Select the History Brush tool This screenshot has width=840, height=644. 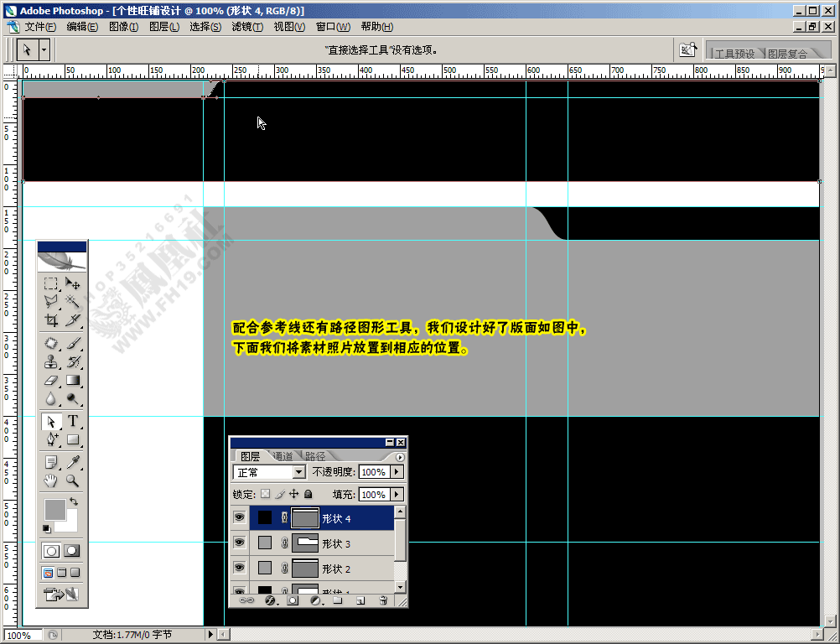point(72,361)
